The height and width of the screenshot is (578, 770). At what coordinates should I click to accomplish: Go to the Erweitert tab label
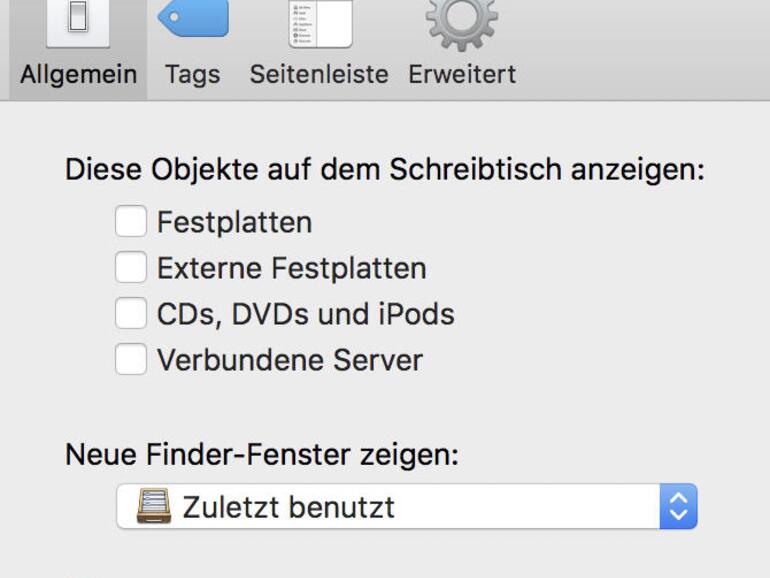coord(462,74)
